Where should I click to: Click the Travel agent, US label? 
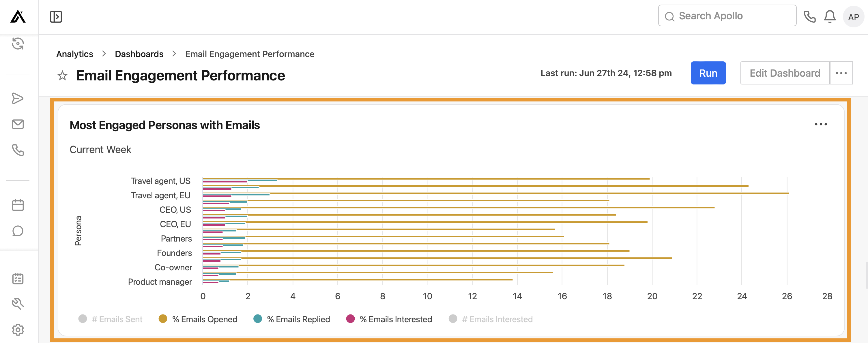(160, 181)
